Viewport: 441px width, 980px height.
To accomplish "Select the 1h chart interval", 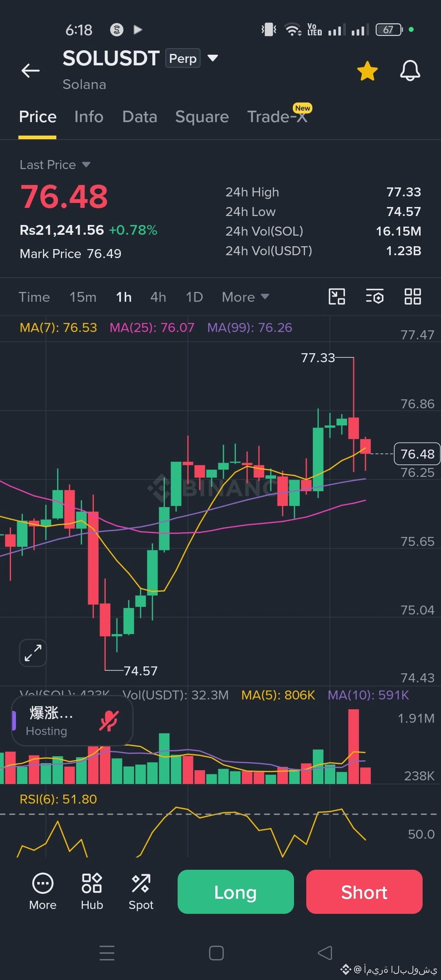I will (124, 297).
